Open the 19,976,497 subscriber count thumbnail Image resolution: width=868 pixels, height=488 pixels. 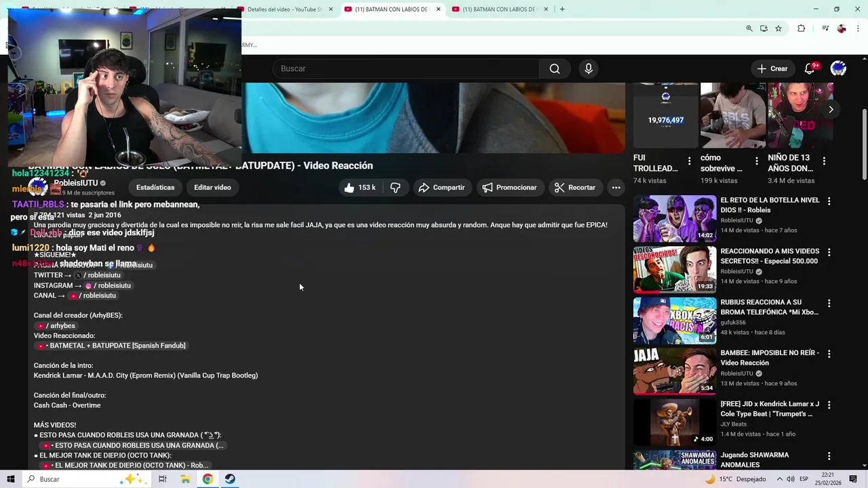click(x=665, y=115)
